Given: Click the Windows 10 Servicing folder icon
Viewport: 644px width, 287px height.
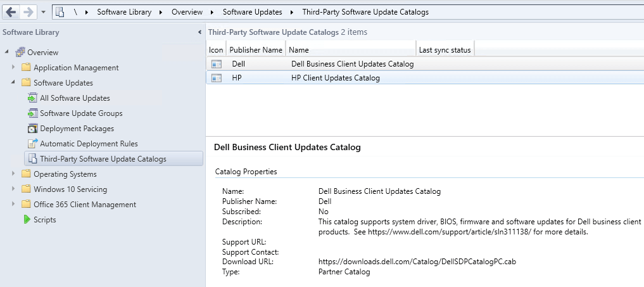Looking at the screenshot, I should [26, 189].
